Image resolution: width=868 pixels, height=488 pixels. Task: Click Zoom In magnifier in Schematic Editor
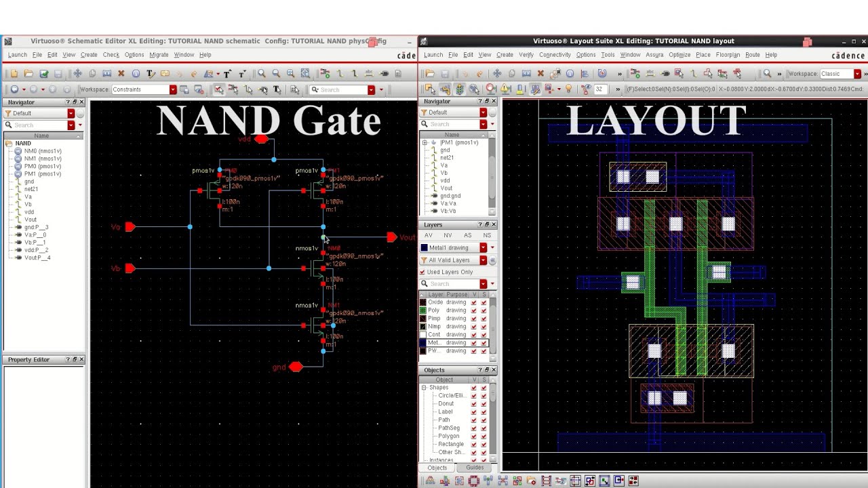262,73
